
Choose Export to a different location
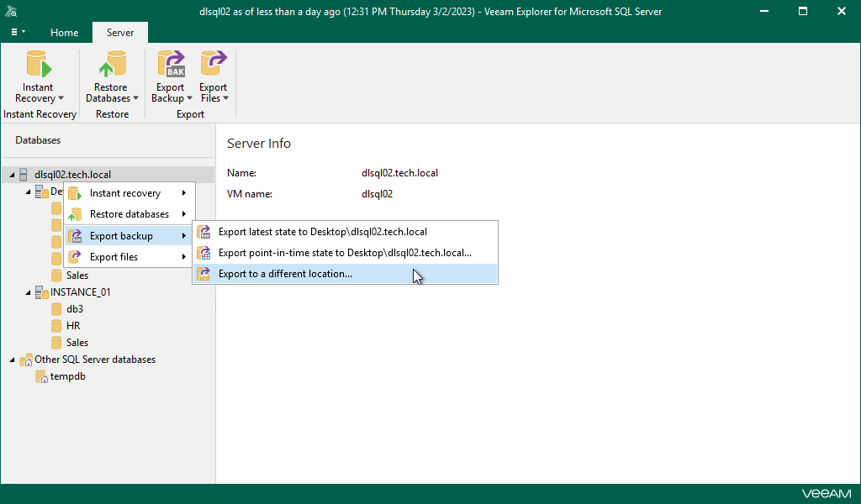345,274
